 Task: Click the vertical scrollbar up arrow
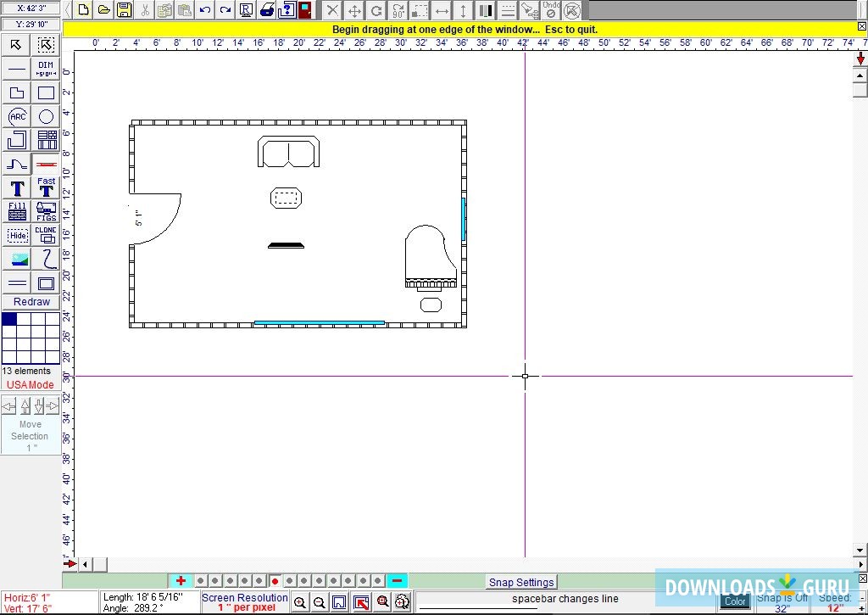point(860,75)
